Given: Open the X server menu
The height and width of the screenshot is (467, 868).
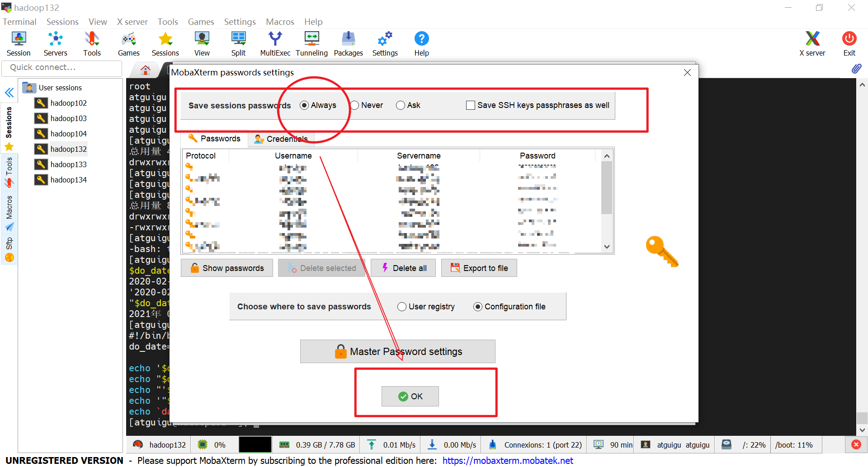Looking at the screenshot, I should (132, 22).
